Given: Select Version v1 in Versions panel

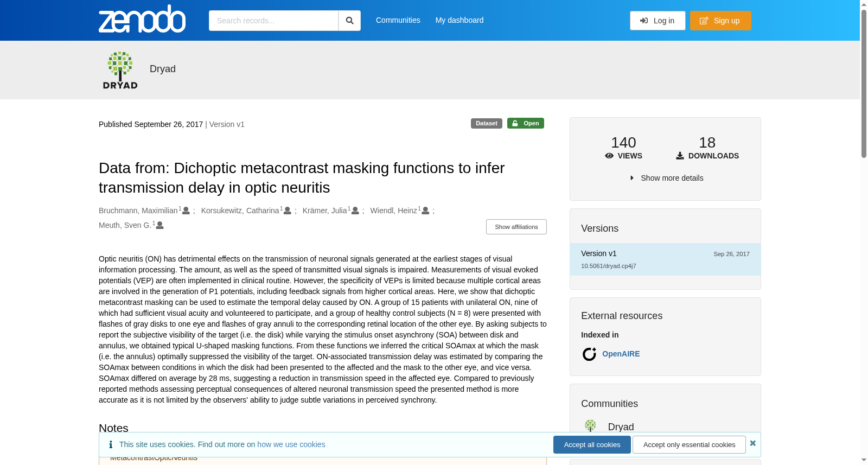Looking at the screenshot, I should tap(665, 259).
